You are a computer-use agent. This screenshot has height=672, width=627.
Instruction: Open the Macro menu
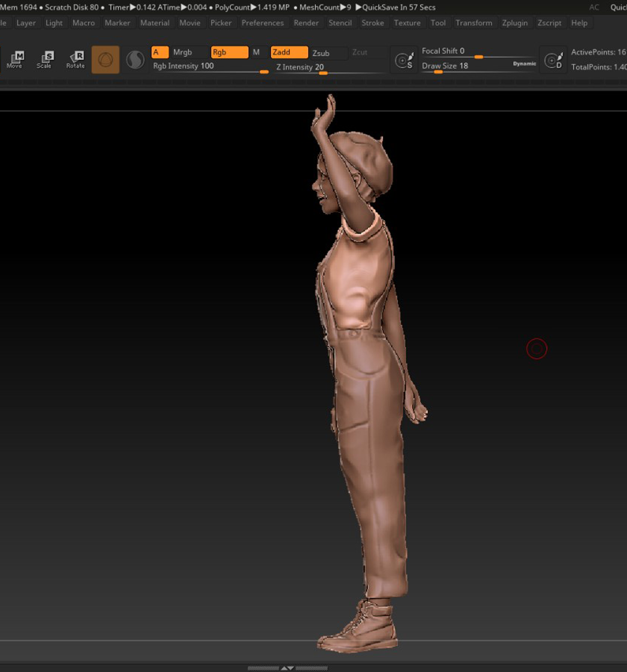(84, 23)
